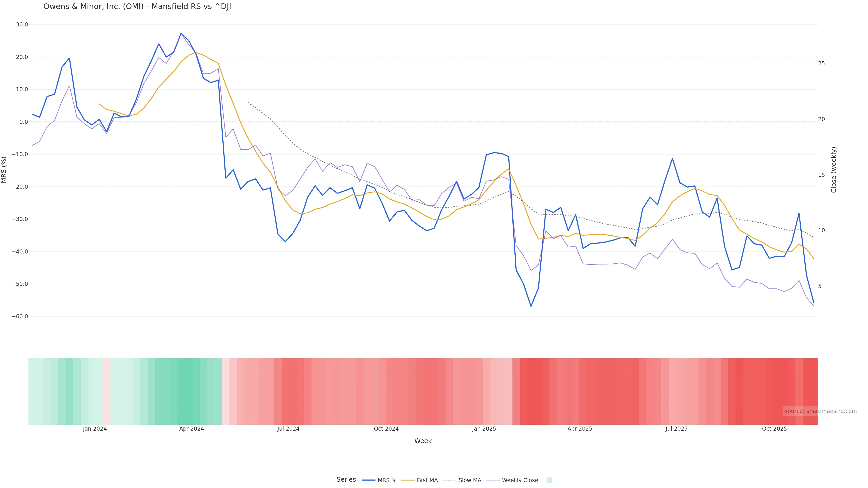
Task: Click the "Week" x-axis title
Action: 422,441
